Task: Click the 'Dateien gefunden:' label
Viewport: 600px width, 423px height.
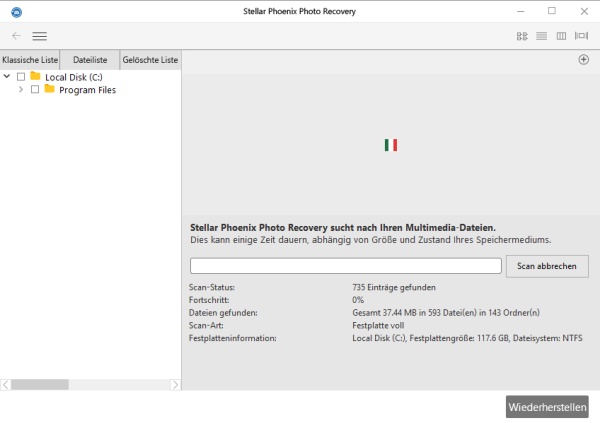Action: [x=223, y=313]
